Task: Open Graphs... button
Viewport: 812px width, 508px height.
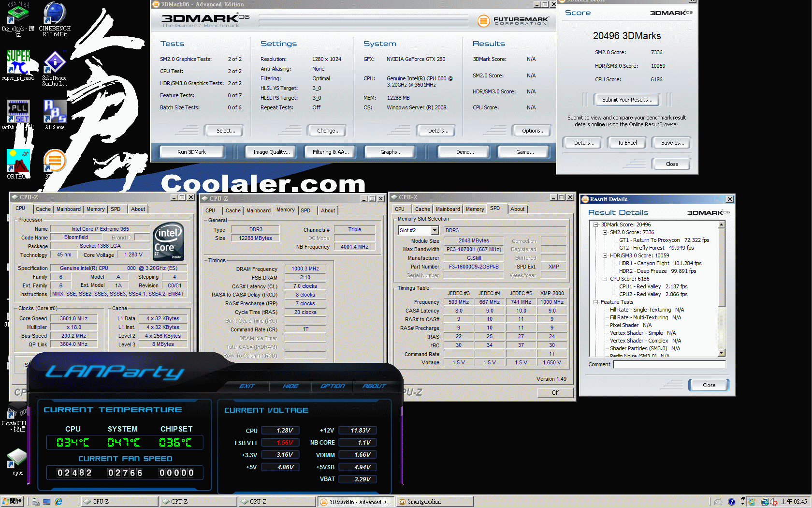Action: (391, 152)
